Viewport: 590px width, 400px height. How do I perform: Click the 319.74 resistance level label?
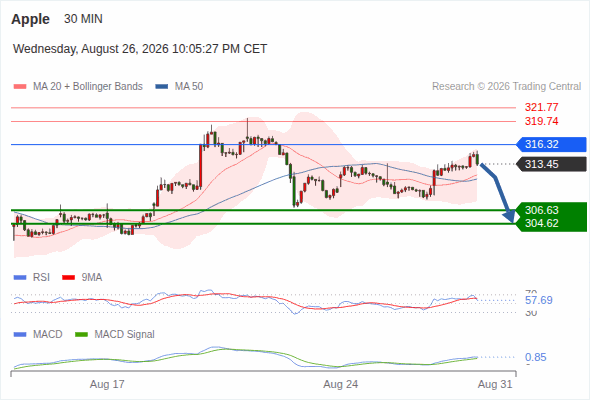542,122
